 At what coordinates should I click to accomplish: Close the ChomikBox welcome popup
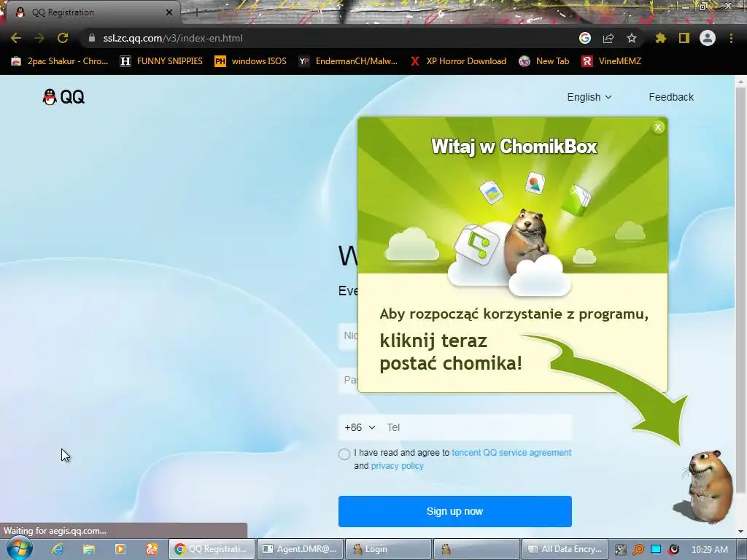(x=658, y=127)
